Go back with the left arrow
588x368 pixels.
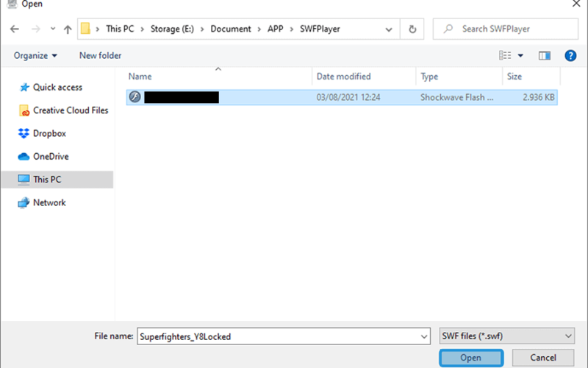point(14,29)
